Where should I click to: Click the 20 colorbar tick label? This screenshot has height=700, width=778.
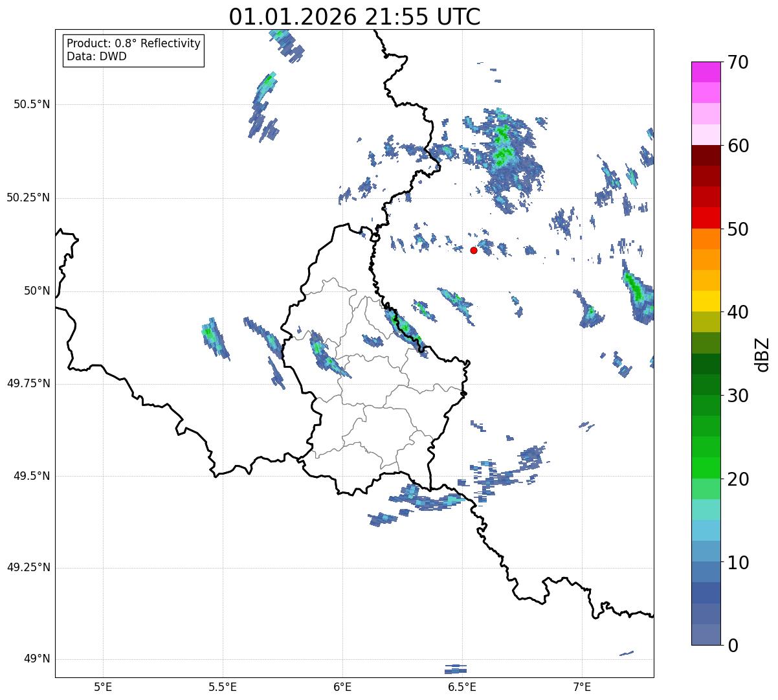point(739,479)
